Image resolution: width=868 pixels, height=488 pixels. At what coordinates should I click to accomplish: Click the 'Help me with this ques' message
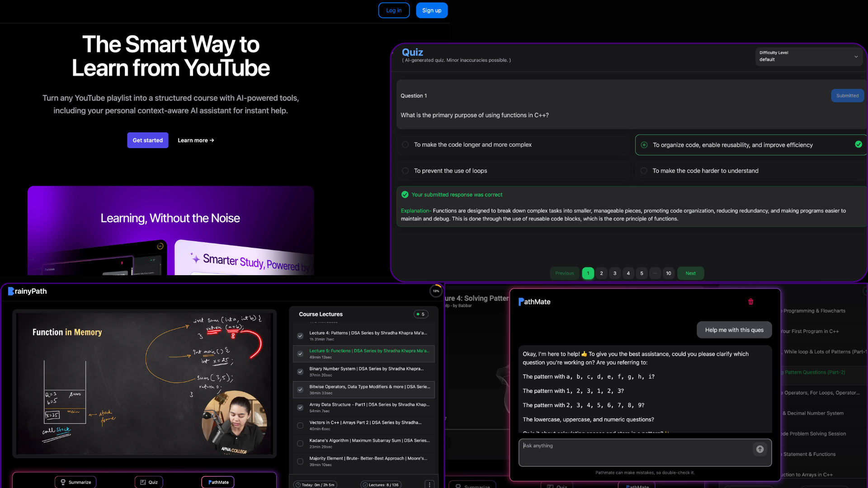pyautogui.click(x=734, y=330)
